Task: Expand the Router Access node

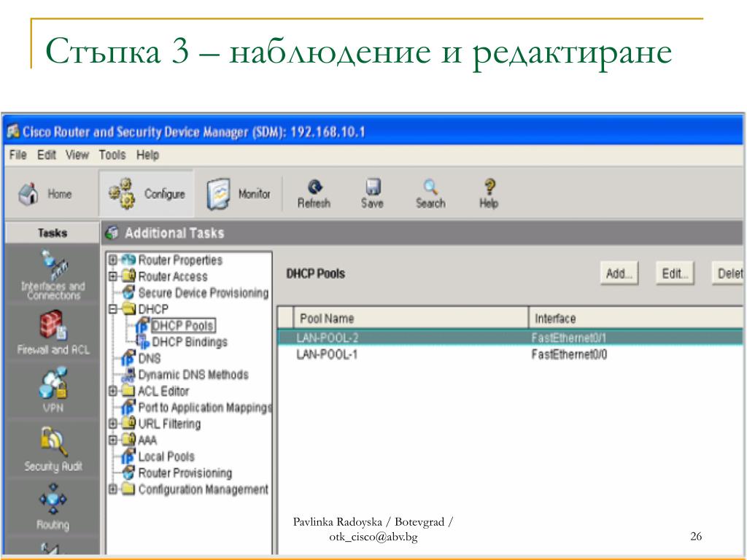Action: (113, 276)
